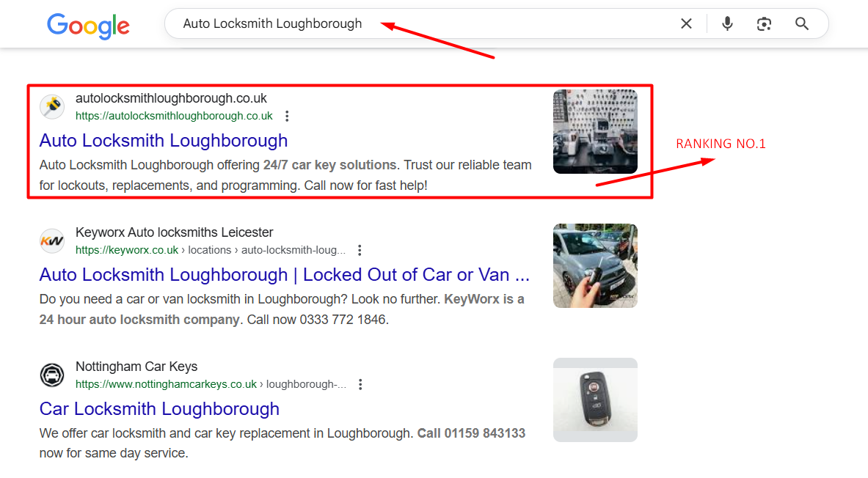This screenshot has height=478, width=868.
Task: Click the magnifying glass search button
Action: tap(802, 23)
